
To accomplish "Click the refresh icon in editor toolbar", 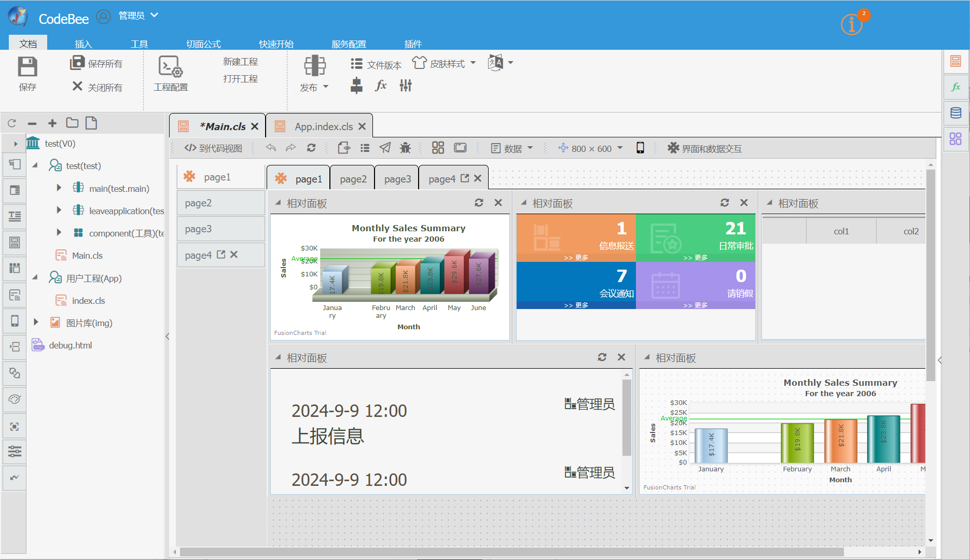I will [x=311, y=148].
